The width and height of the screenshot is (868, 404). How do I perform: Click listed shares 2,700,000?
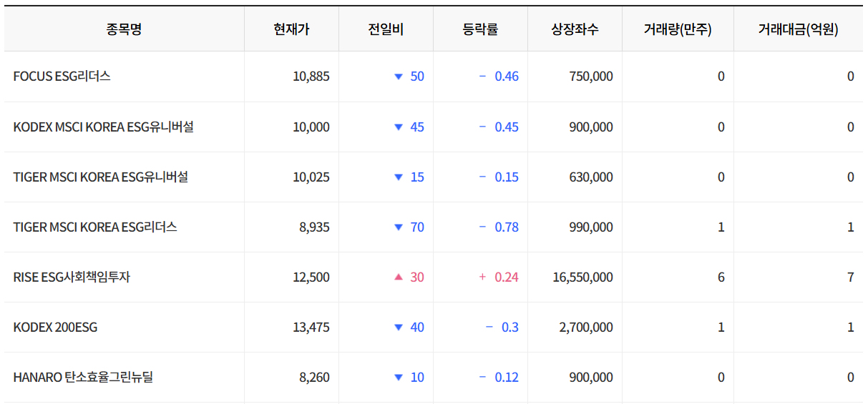586,327
